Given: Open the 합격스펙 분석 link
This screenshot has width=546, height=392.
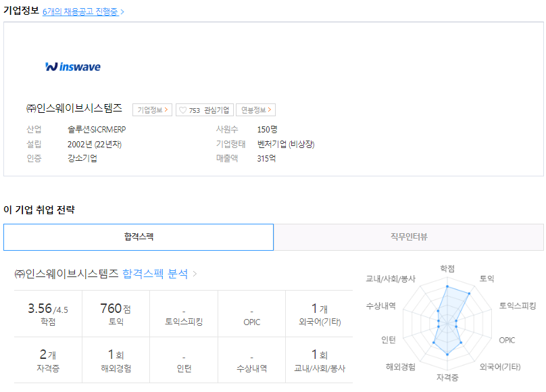Looking at the screenshot, I should pos(155,274).
